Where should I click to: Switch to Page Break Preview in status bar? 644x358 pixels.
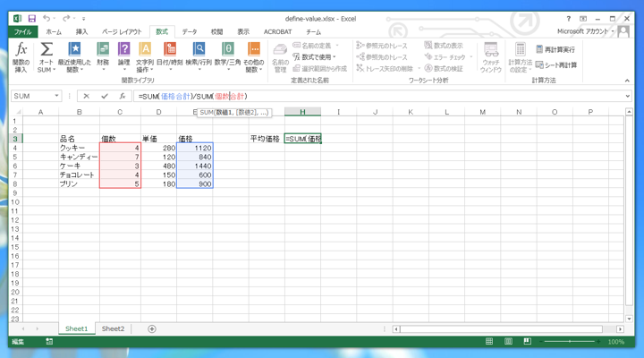528,342
